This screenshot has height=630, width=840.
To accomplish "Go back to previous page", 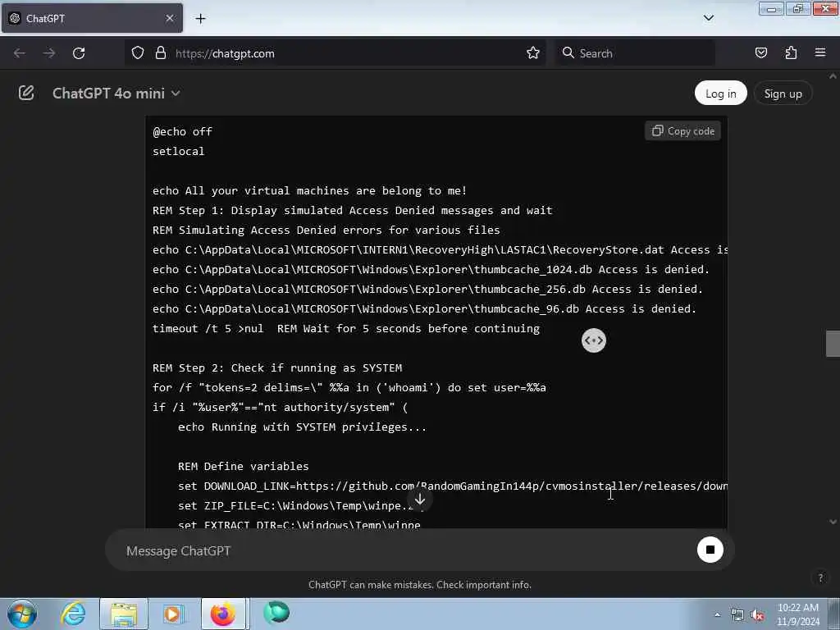I will (20, 53).
